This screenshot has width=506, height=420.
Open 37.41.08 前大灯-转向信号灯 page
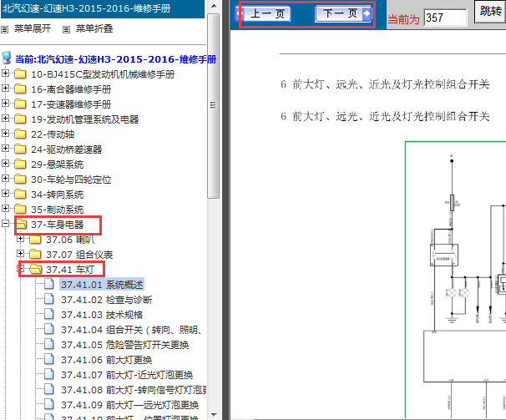[x=134, y=390]
